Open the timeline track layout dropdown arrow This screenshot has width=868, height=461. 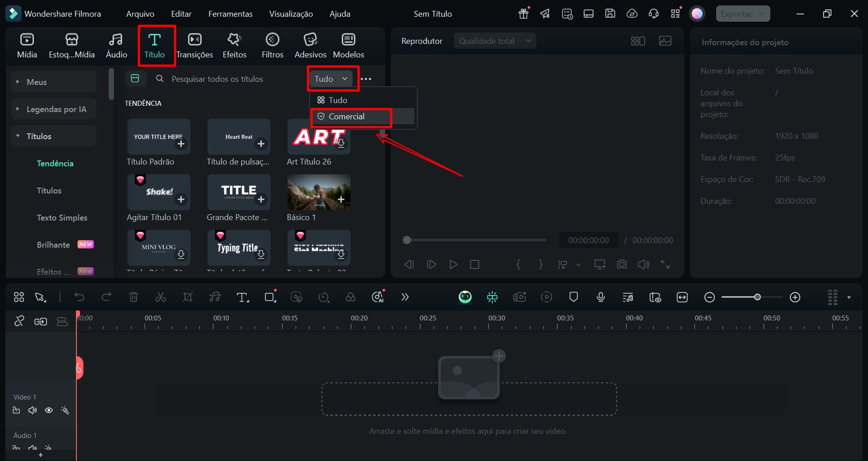pos(849,297)
